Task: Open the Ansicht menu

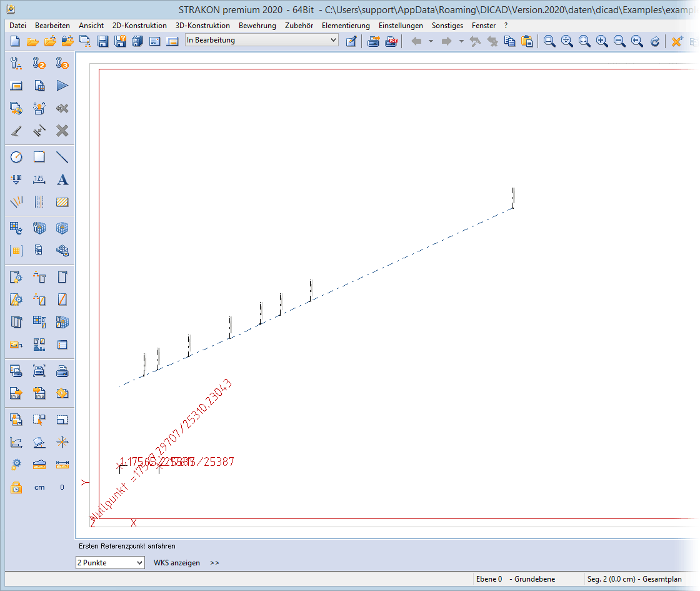Action: [91, 26]
